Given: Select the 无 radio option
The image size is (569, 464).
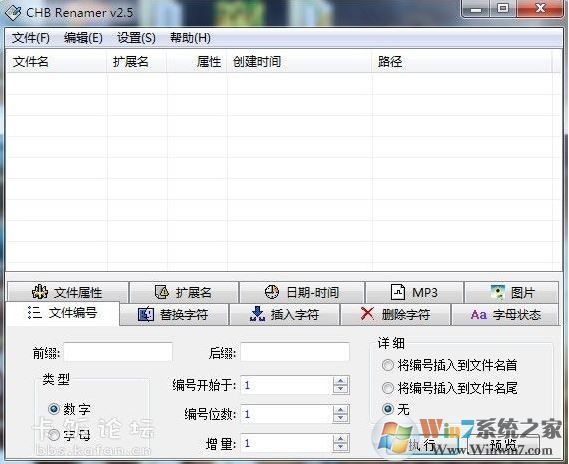Looking at the screenshot, I should tap(388, 409).
